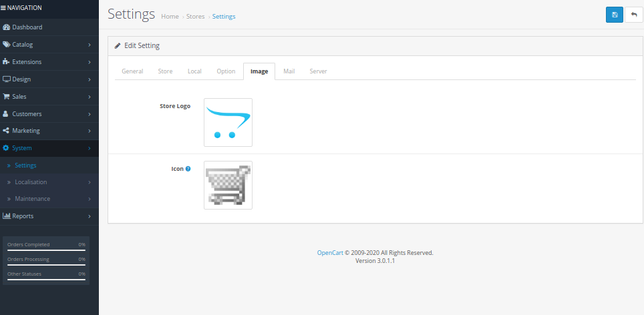Click the Other Statuses progress bar
The width and height of the screenshot is (644, 315).
tap(46, 280)
